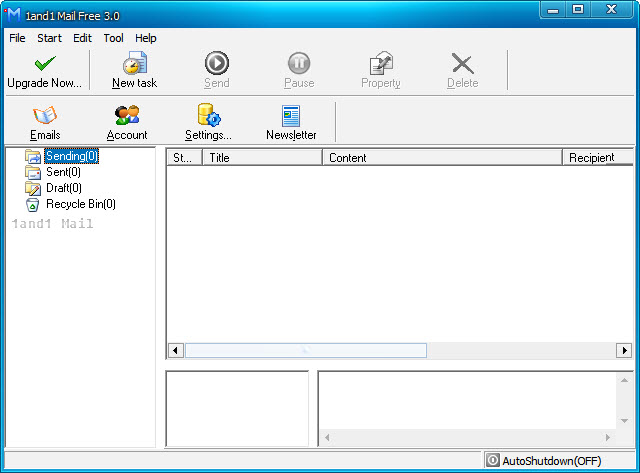Open the Emails book icon
Image resolution: width=640 pixels, height=473 pixels.
coord(45,115)
